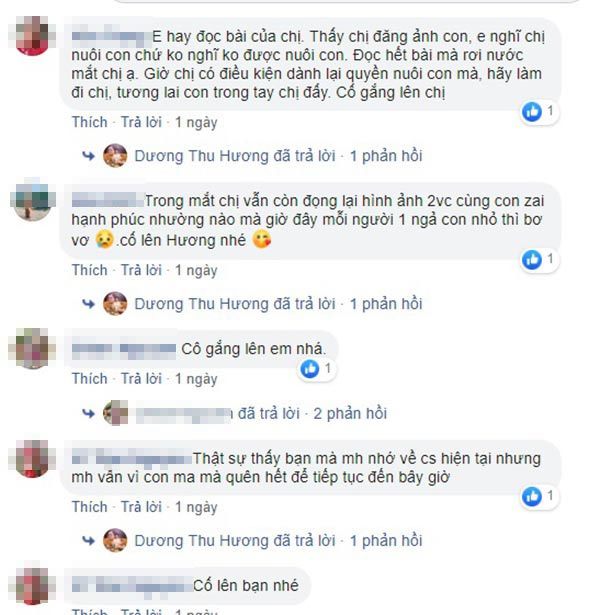Click '1 ngày' timestamp under 'Cô gắng lên' comment
The image size is (600, 615).
click(196, 379)
